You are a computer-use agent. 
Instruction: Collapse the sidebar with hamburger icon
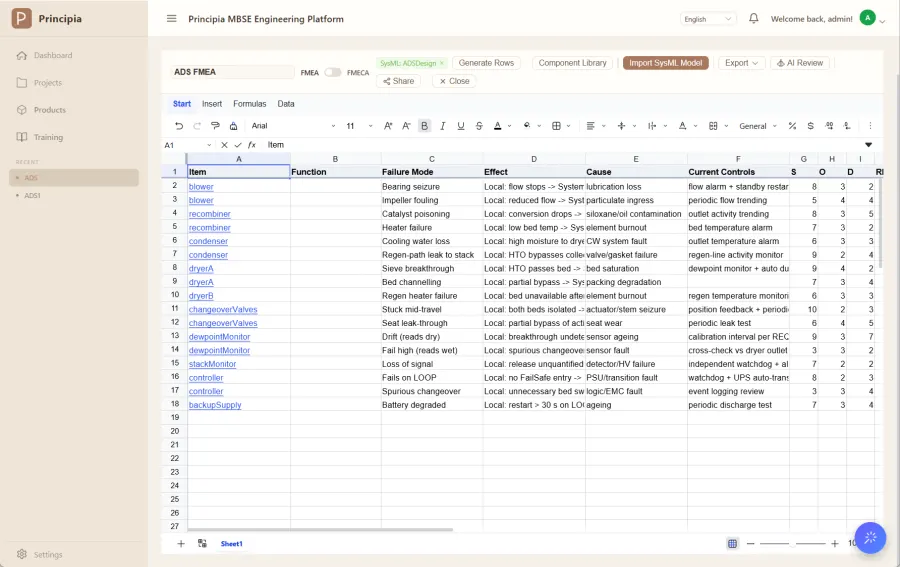pyautogui.click(x=172, y=18)
